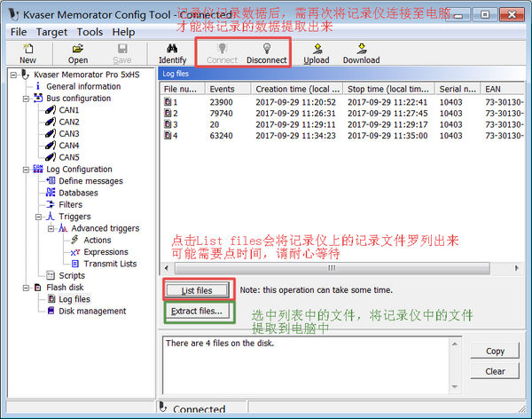Open the File menu
The height and width of the screenshot is (419, 532).
pos(19,32)
